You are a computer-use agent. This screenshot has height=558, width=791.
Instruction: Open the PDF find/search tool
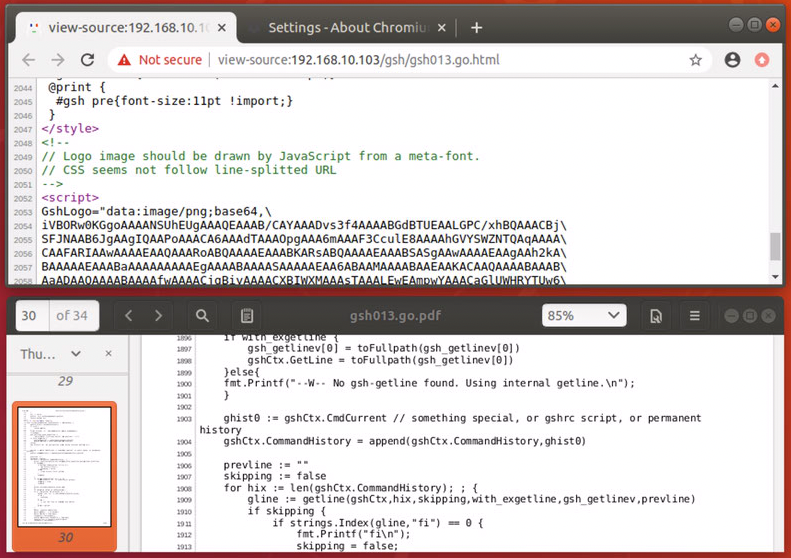202,316
